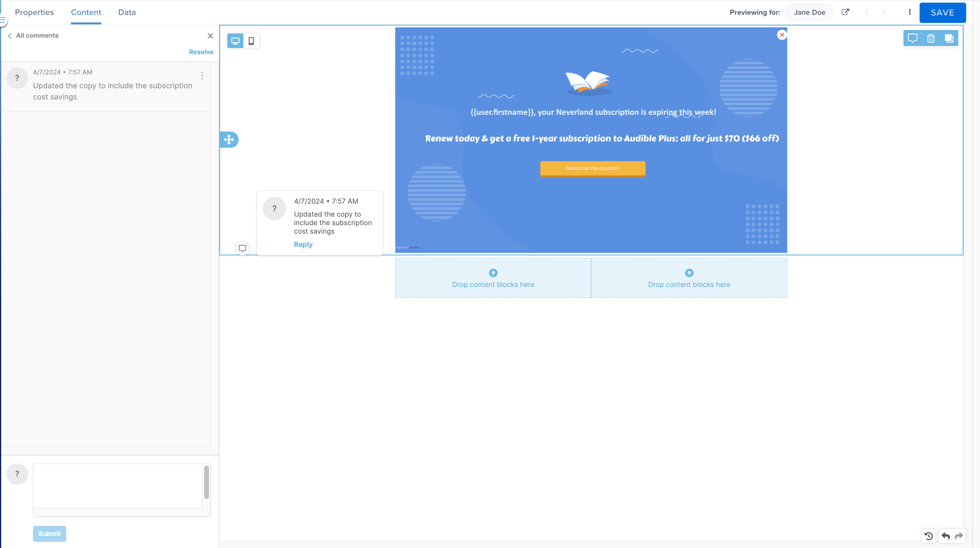
Task: Duplicate the selected block
Action: click(949, 38)
